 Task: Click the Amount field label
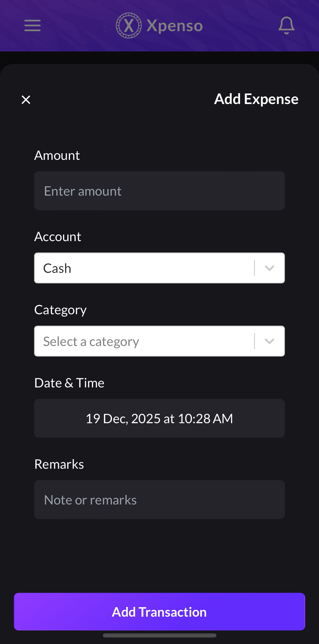tap(57, 156)
